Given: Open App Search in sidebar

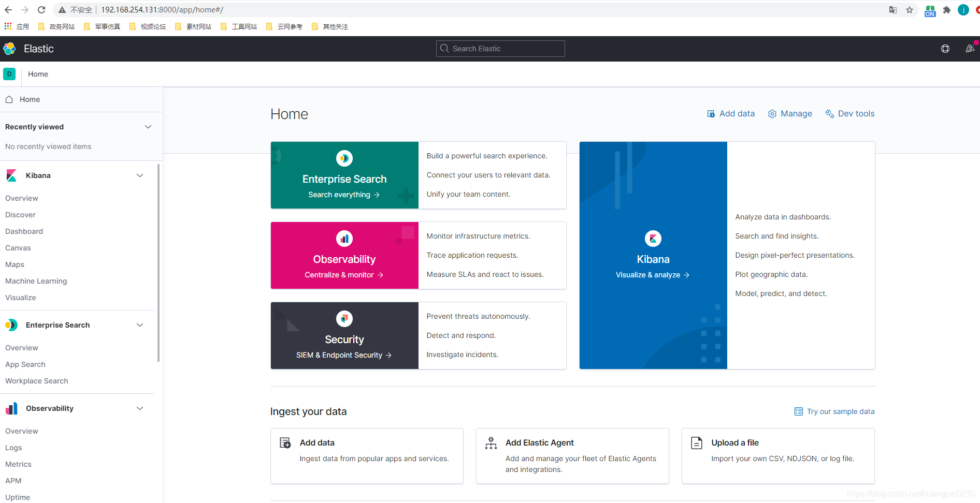Looking at the screenshot, I should [25, 364].
